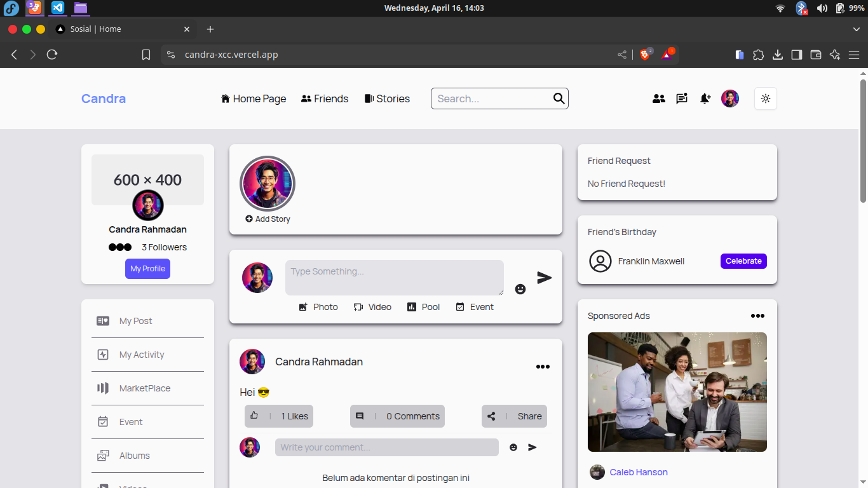
Task: Click the search magnifier icon
Action: click(x=559, y=98)
